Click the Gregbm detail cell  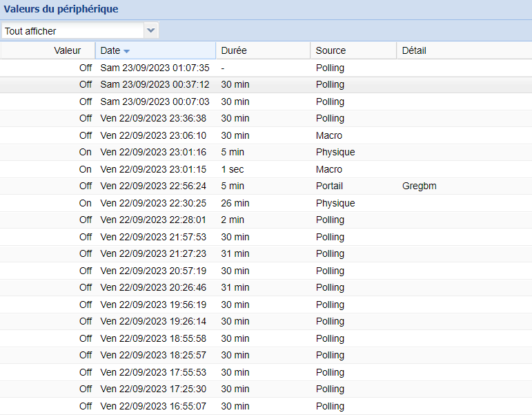[420, 186]
